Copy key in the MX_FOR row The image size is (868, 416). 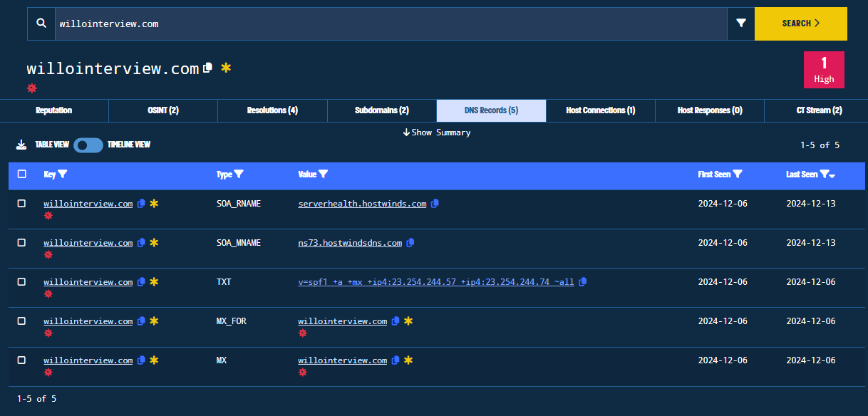[141, 321]
